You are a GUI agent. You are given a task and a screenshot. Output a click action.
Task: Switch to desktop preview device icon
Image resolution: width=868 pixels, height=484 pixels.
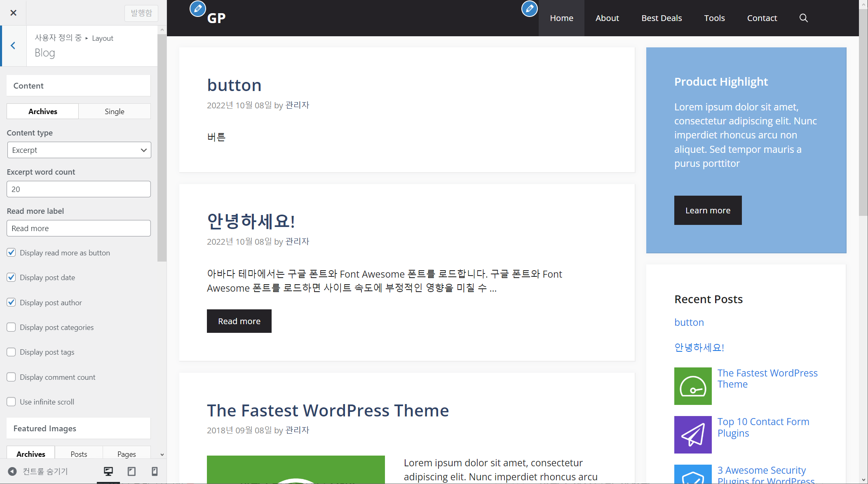[x=108, y=471]
